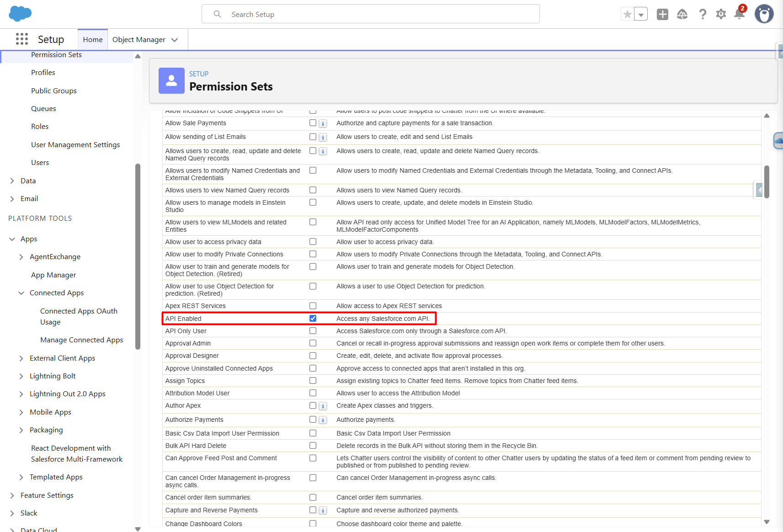Viewport: 783px width, 532px height.
Task: Open React Development with Salesforce Multi-Framework
Action: coord(77,454)
